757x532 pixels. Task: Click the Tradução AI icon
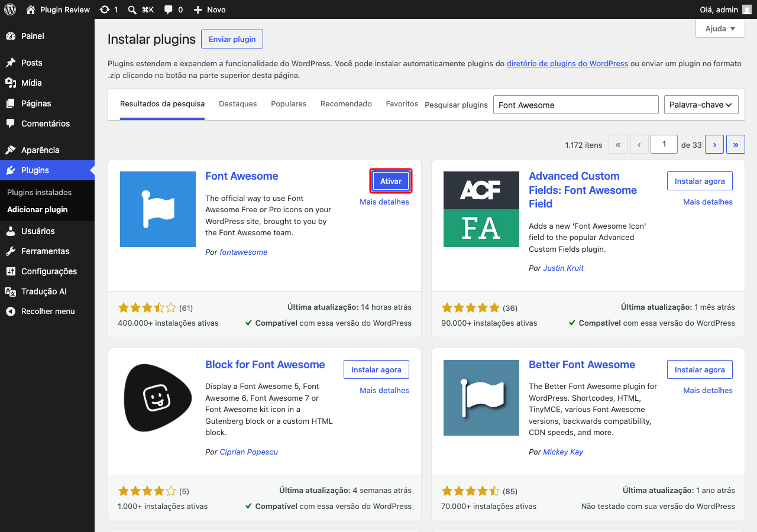[11, 291]
